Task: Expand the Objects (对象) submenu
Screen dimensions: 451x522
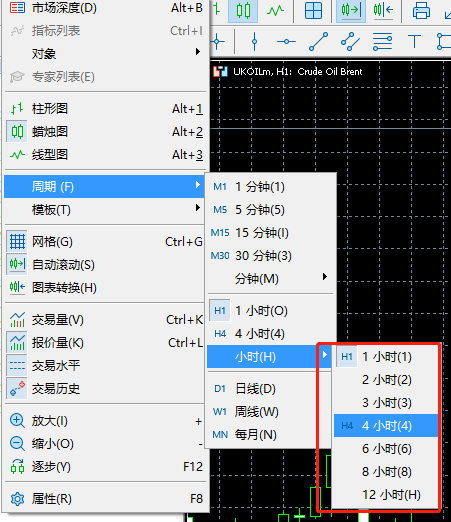Action: tap(104, 53)
